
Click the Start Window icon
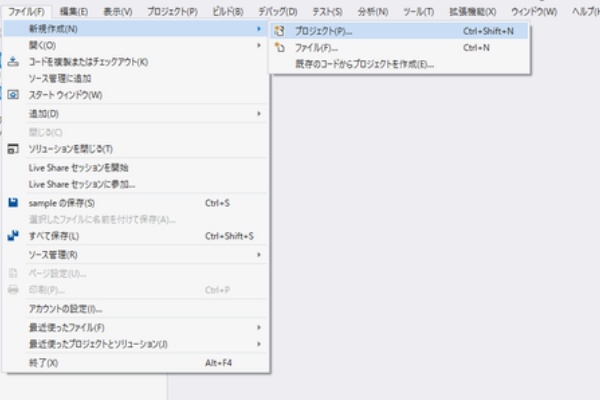(13, 95)
